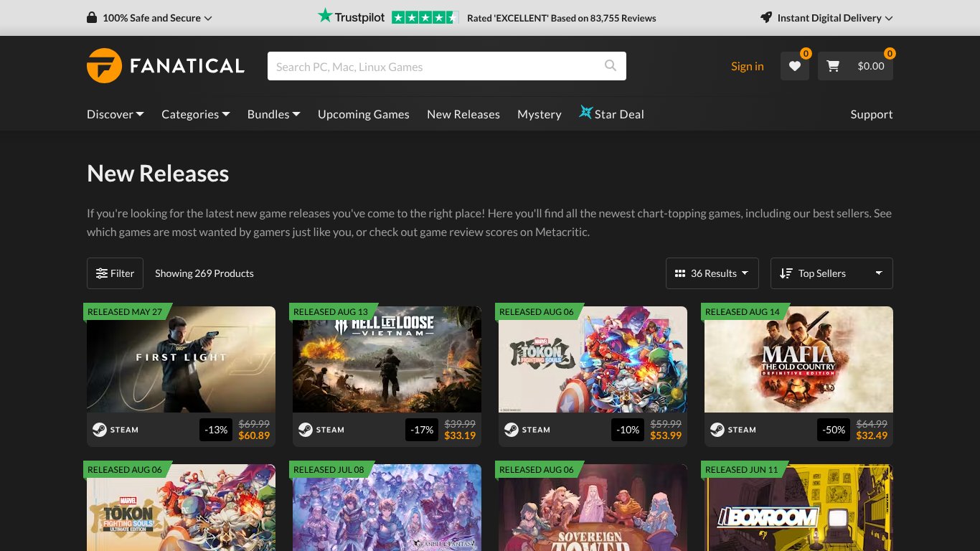Click the -17% discount badge
This screenshot has height=551, width=980.
tap(422, 430)
